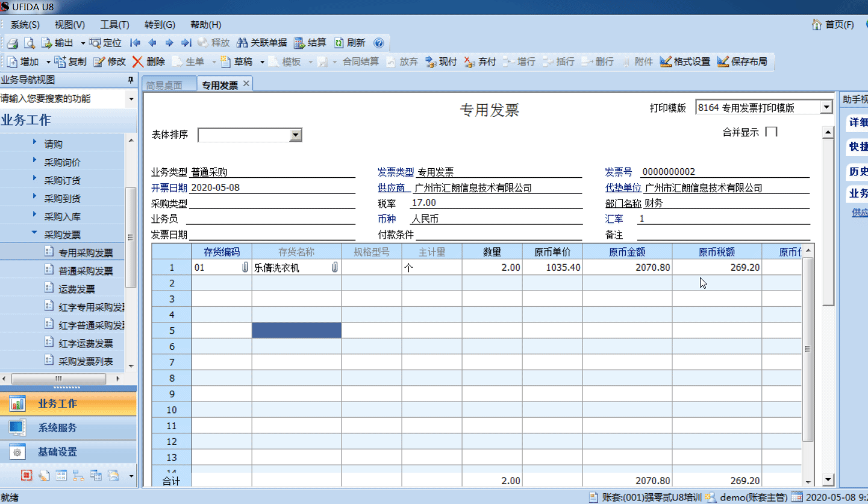Open the 帮助(H) menu
This screenshot has height=504, width=868.
(x=205, y=25)
